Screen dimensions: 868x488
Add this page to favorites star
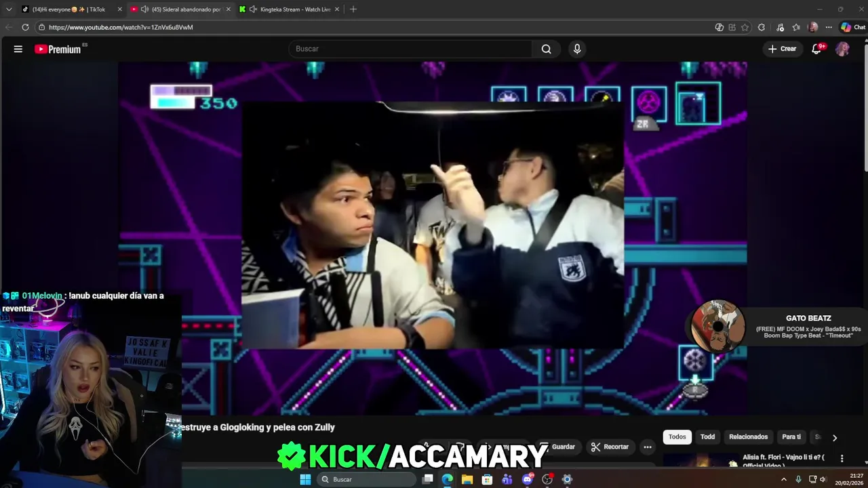coord(745,27)
